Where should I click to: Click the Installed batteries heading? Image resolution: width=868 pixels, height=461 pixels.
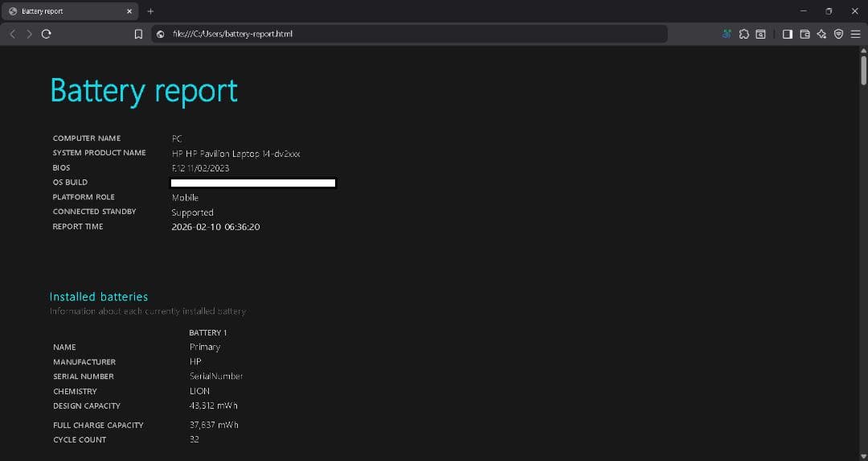[x=99, y=297]
